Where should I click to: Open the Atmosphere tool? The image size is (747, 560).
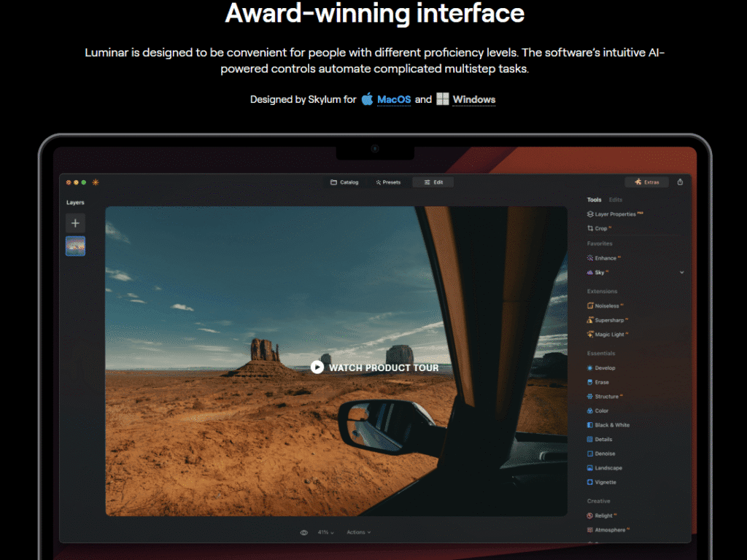point(608,530)
